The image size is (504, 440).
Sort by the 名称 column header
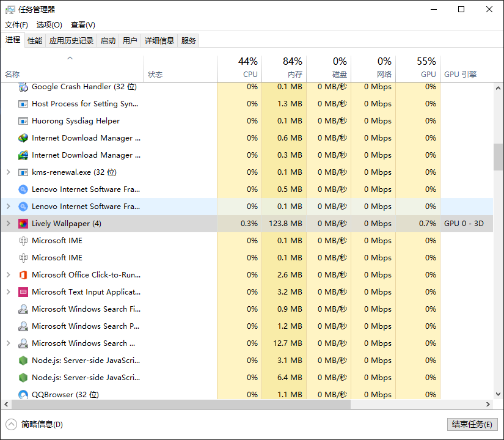(73, 68)
